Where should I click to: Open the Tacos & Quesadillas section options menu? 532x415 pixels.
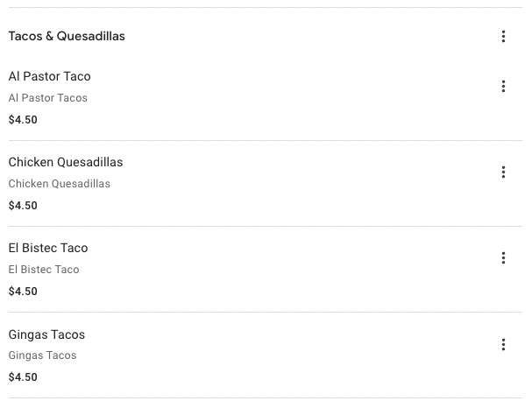click(x=503, y=37)
